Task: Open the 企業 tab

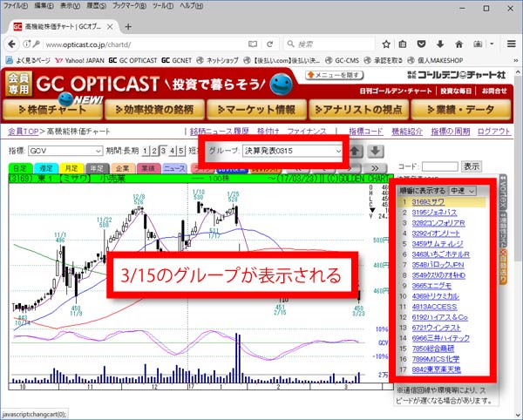Action: [122, 168]
